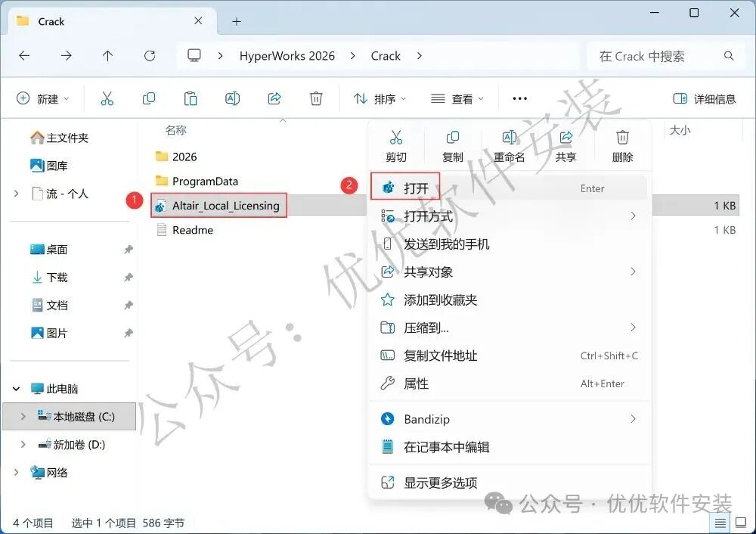
Task: Choose 复制文件地址
Action: coord(509,356)
